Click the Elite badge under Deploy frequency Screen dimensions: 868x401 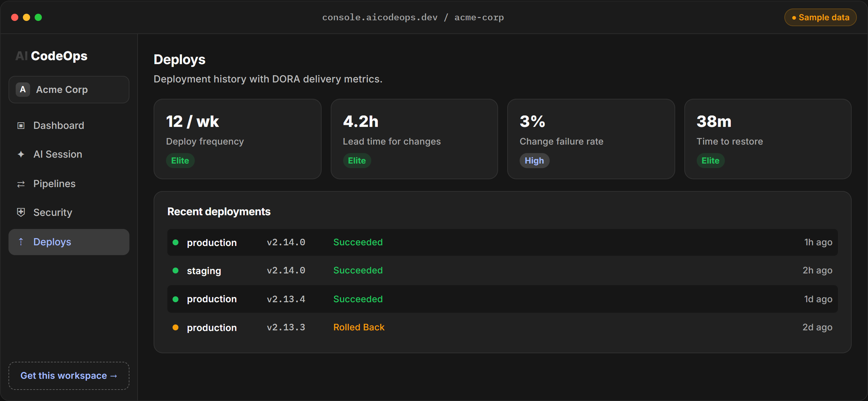tap(180, 161)
